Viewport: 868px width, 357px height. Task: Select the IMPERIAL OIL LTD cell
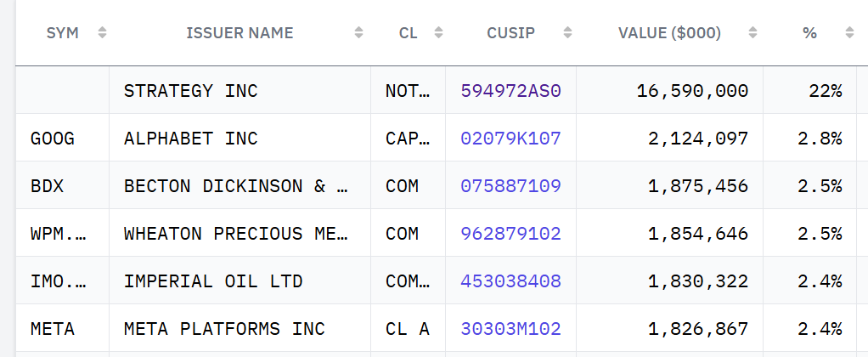click(x=240, y=281)
